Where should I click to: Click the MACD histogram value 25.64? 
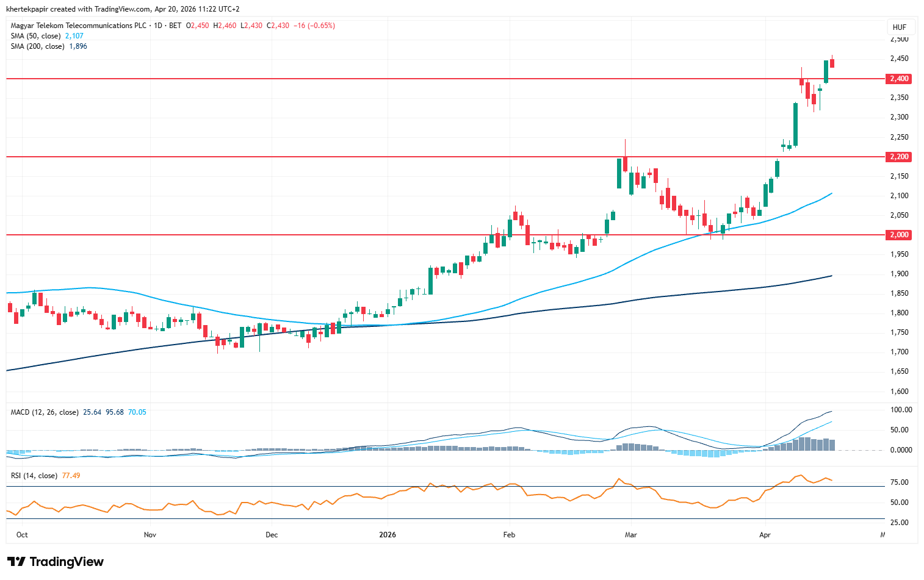(x=92, y=412)
